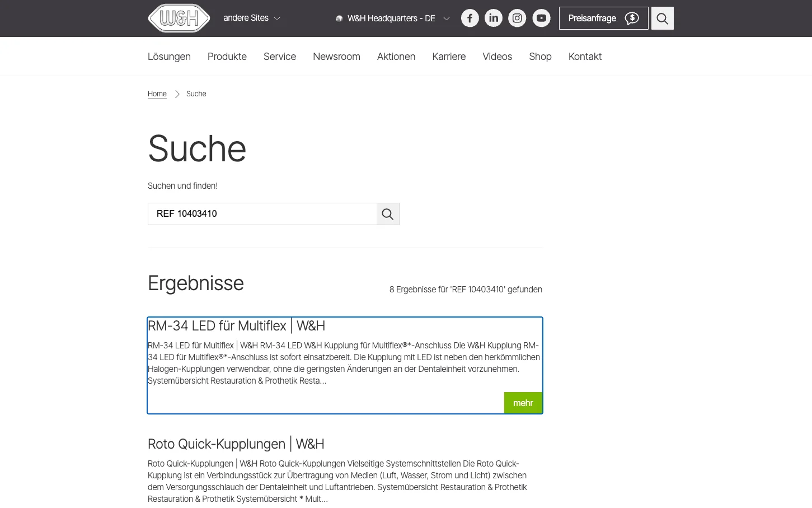This screenshot has width=812, height=508.
Task: Open the Shop menu item
Action: click(541, 57)
